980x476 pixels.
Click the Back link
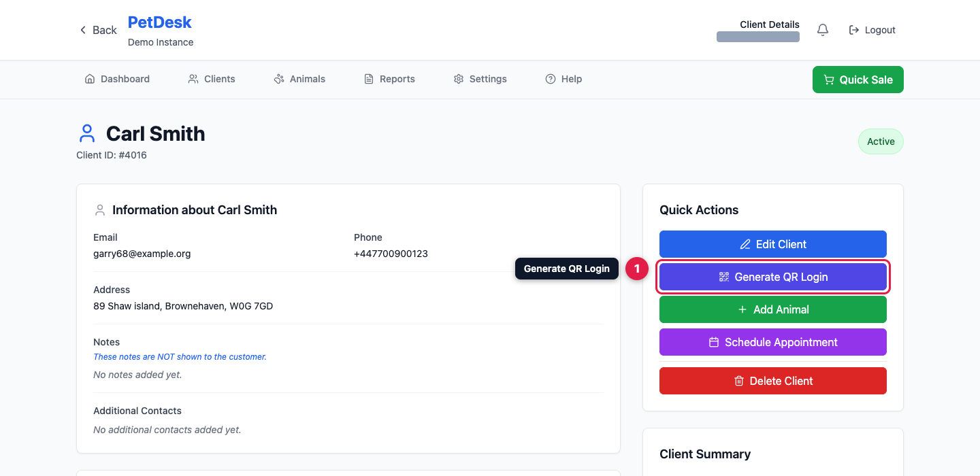pos(98,30)
